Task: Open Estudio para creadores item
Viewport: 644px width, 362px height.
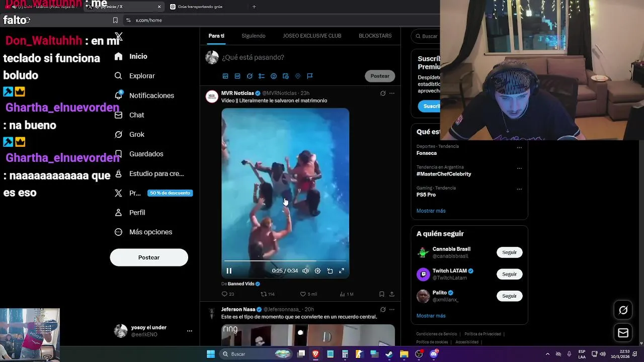Action: pyautogui.click(x=149, y=174)
